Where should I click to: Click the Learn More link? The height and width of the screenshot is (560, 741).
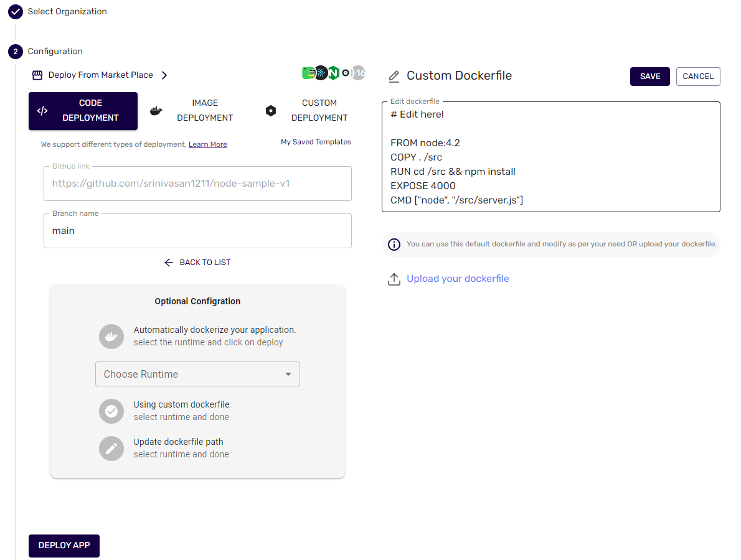[x=207, y=144]
